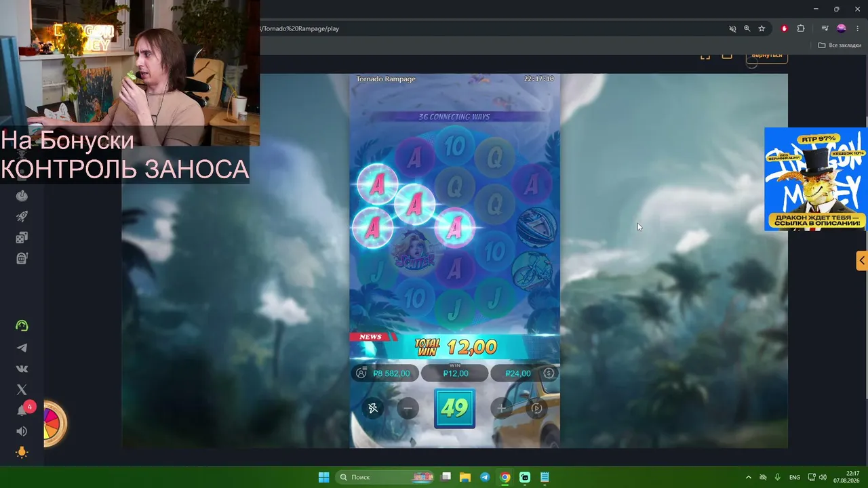The width and height of the screenshot is (868, 488).
Task: Open the Dragon Money advertisement banner
Action: click(x=816, y=179)
